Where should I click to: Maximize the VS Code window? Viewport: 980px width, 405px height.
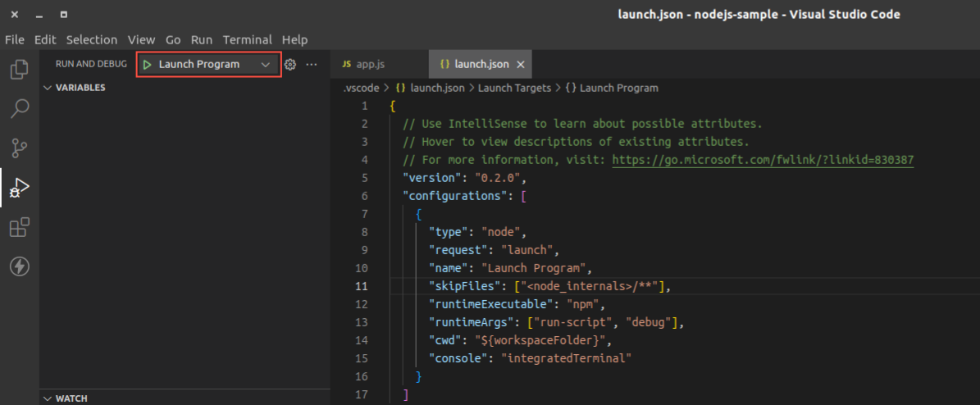coord(64,15)
